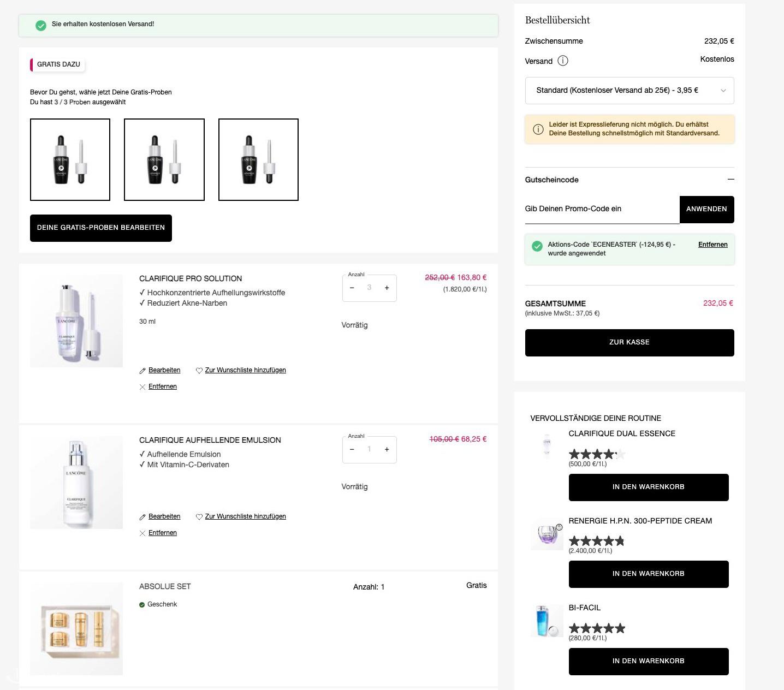Remove Clarifique Aufhellende Emulsion via X Entfernen

[158, 533]
